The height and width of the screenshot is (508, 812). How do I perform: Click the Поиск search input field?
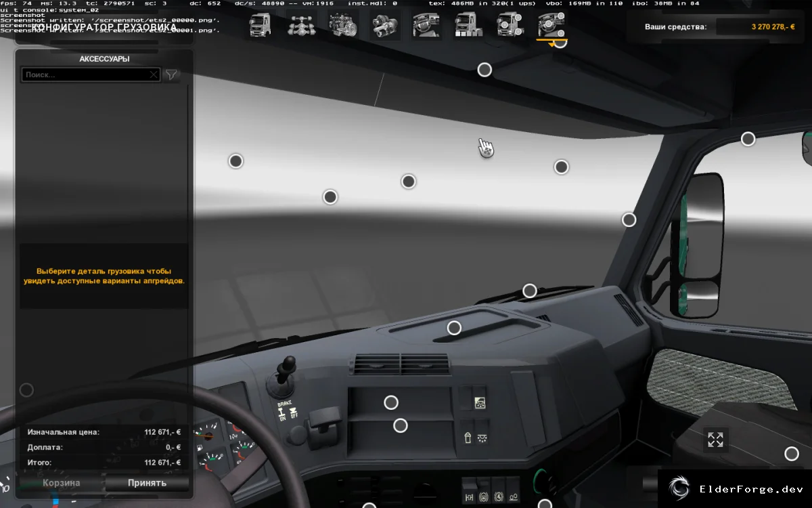(85, 75)
